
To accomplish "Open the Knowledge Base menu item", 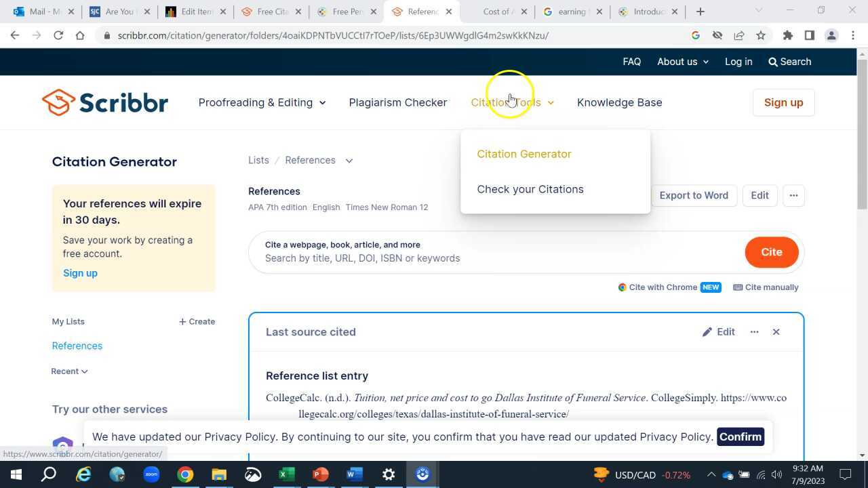I will [619, 102].
